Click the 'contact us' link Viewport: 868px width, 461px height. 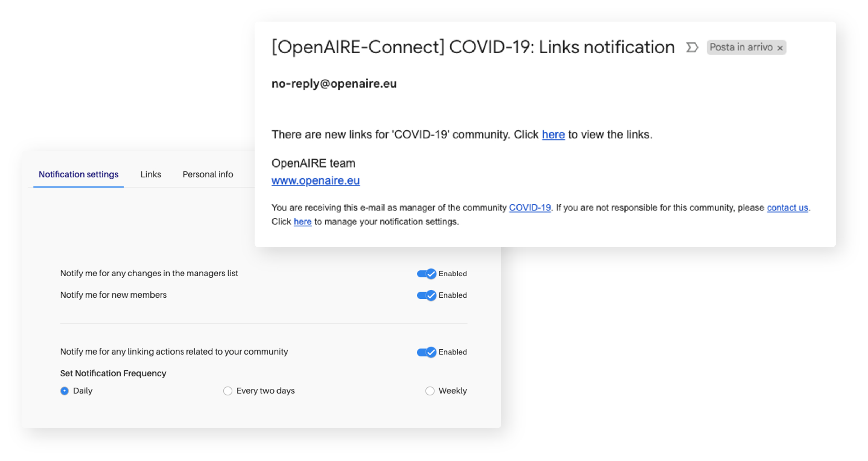[788, 208]
